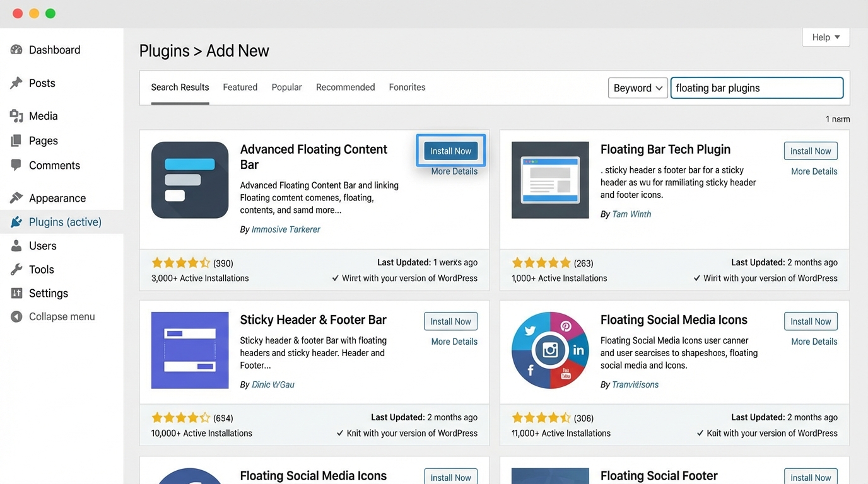Viewport: 868px width, 484px height.
Task: Open the Beyword search filter dropdown
Action: coord(637,88)
